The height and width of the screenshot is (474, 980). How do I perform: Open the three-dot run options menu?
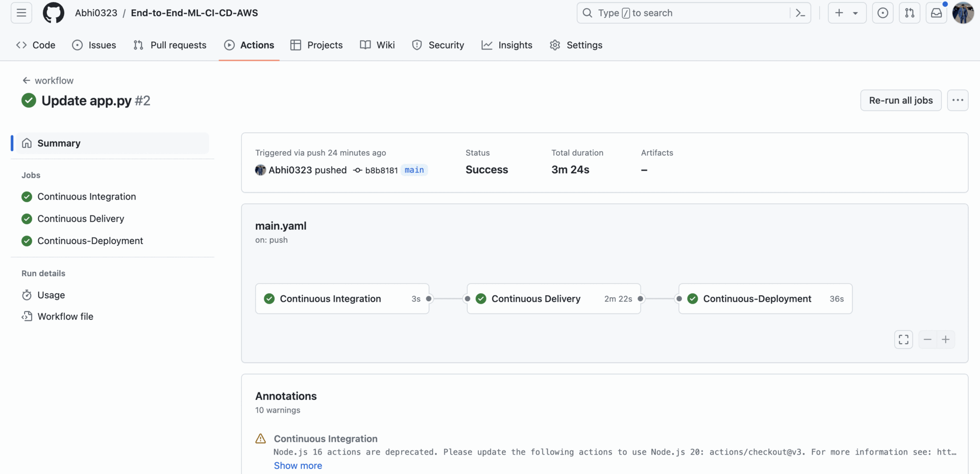pyautogui.click(x=958, y=100)
